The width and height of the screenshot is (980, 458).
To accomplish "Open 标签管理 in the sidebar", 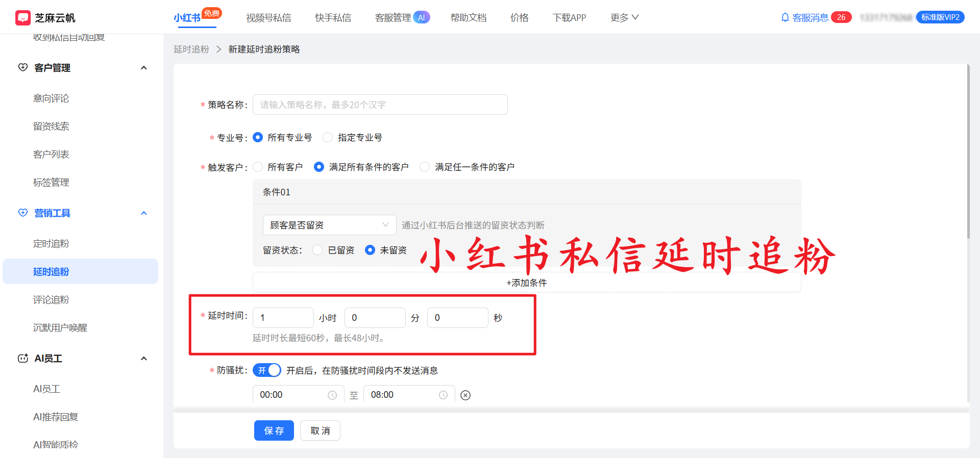I will pyautogui.click(x=51, y=182).
